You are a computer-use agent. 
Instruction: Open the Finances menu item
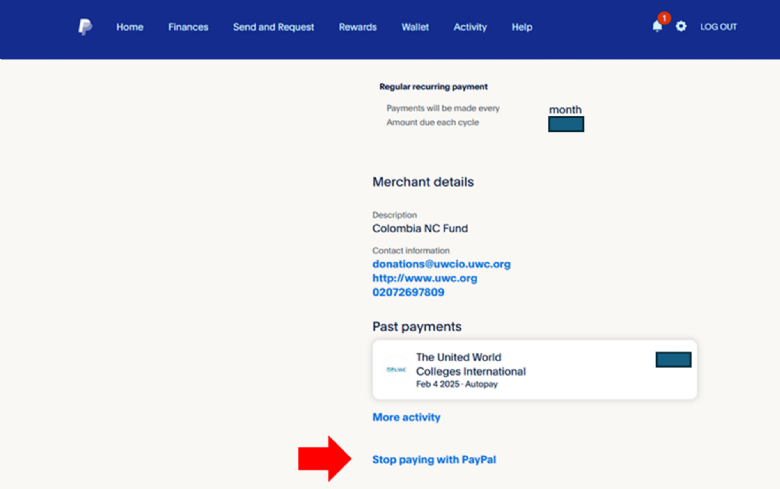[188, 27]
